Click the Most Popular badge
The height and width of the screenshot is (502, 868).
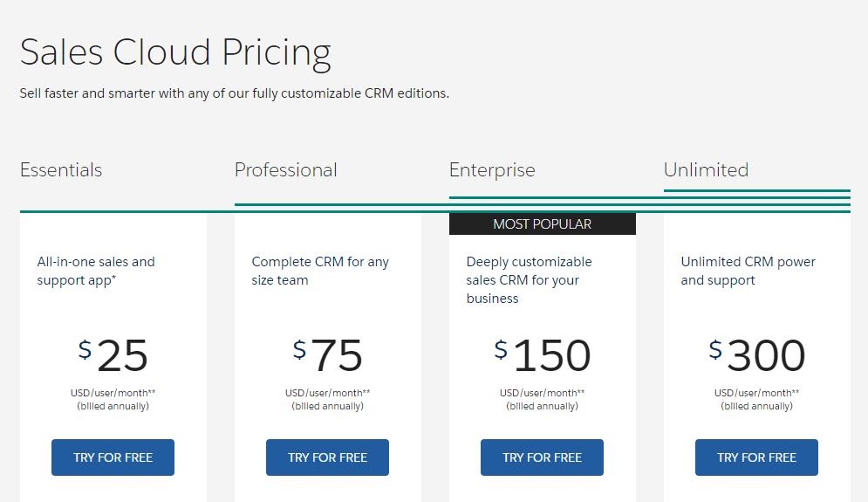point(542,224)
